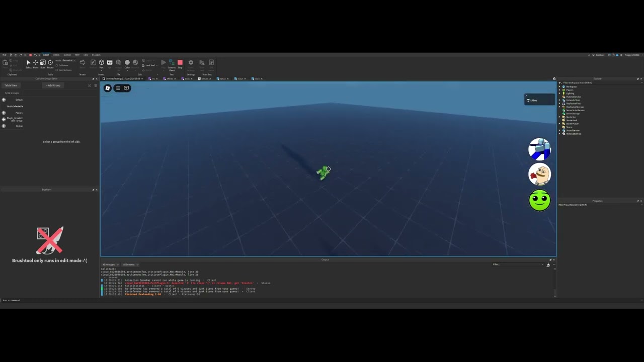Click the Add Group button
The image size is (644, 362).
(53, 85)
